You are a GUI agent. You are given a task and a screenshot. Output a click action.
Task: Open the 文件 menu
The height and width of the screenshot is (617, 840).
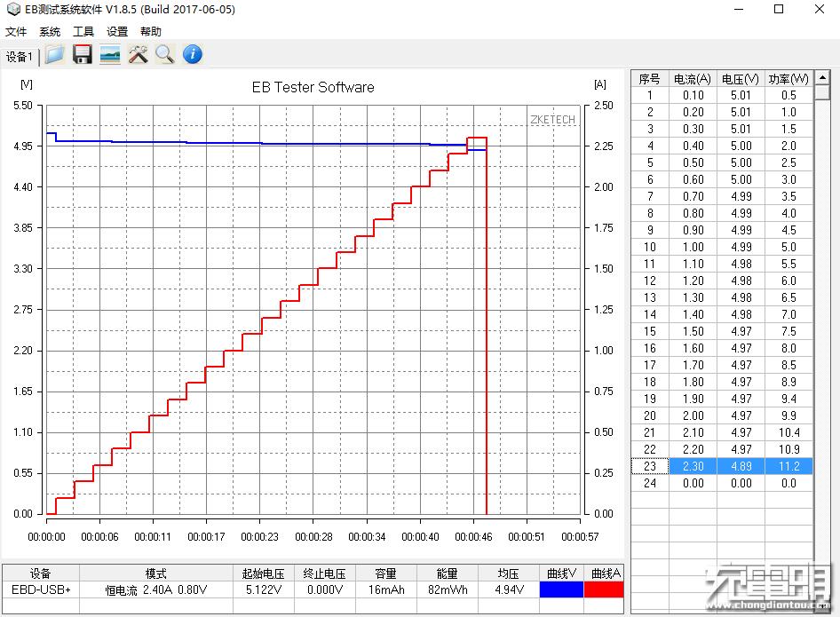(16, 32)
